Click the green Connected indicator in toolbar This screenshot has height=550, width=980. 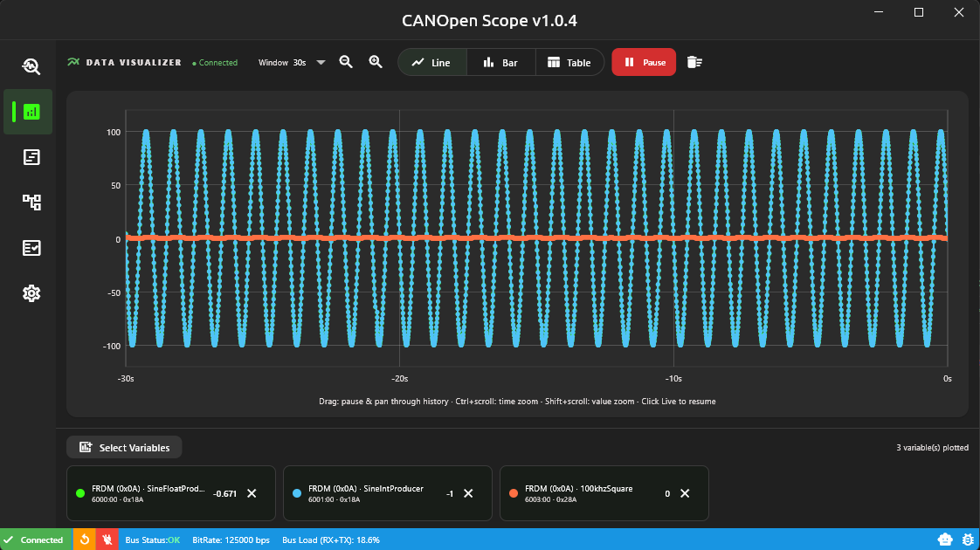pyautogui.click(x=215, y=63)
